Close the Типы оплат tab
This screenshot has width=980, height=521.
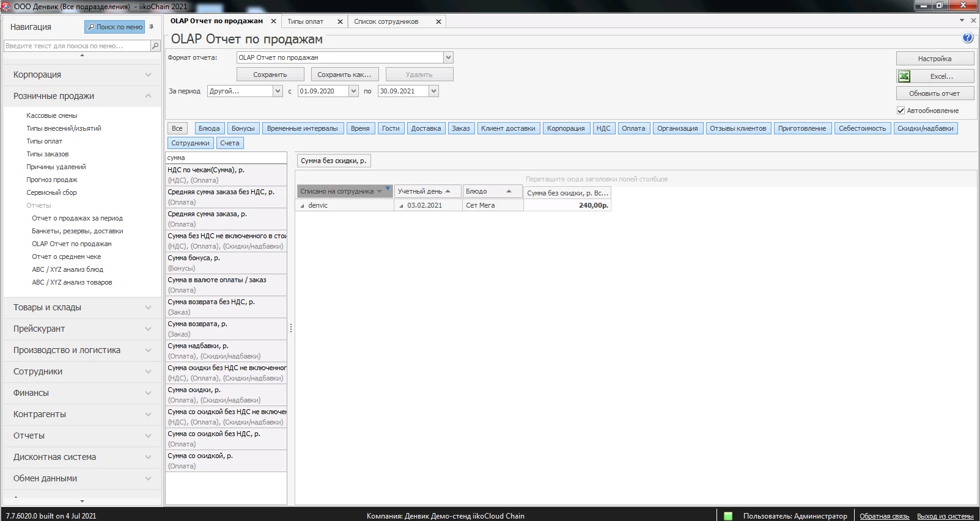(x=340, y=21)
